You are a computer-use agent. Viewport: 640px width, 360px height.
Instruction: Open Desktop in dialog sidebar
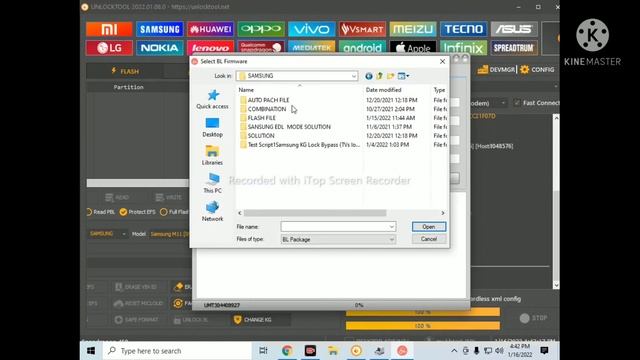(x=212, y=127)
